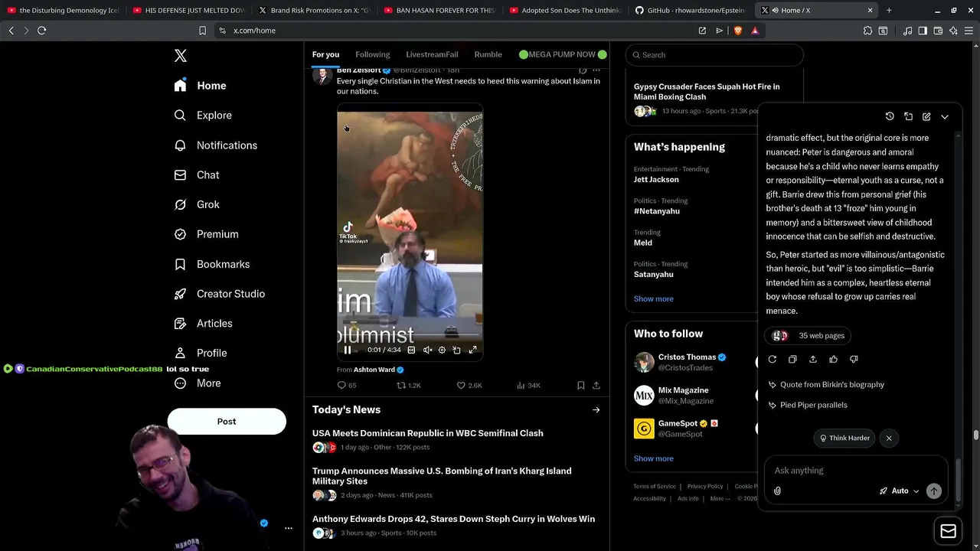Viewport: 980px width, 551px height.
Task: Toggle picture-in-picture for the video
Action: click(456, 350)
